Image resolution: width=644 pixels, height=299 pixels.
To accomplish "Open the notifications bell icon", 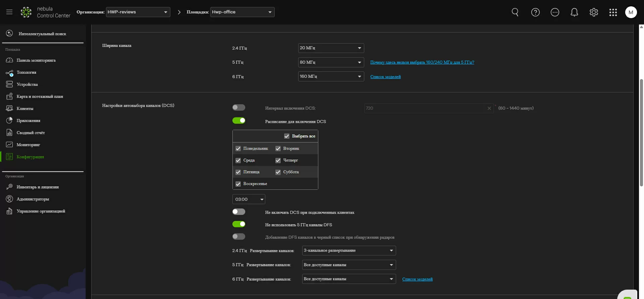I will (x=574, y=12).
